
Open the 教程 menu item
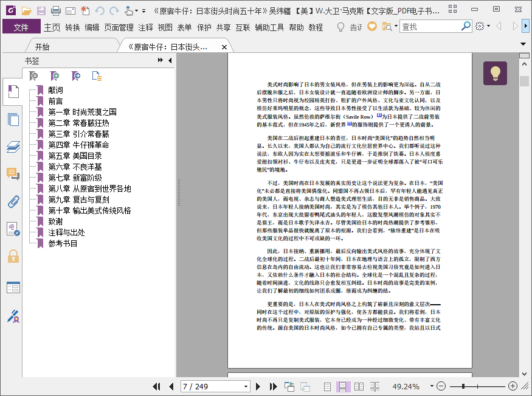tap(316, 27)
